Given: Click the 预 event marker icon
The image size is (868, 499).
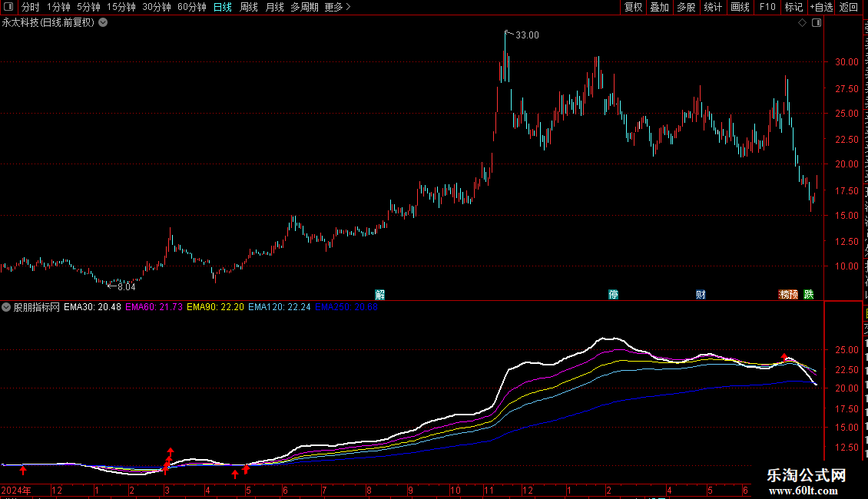Looking at the screenshot, I should point(793,294).
